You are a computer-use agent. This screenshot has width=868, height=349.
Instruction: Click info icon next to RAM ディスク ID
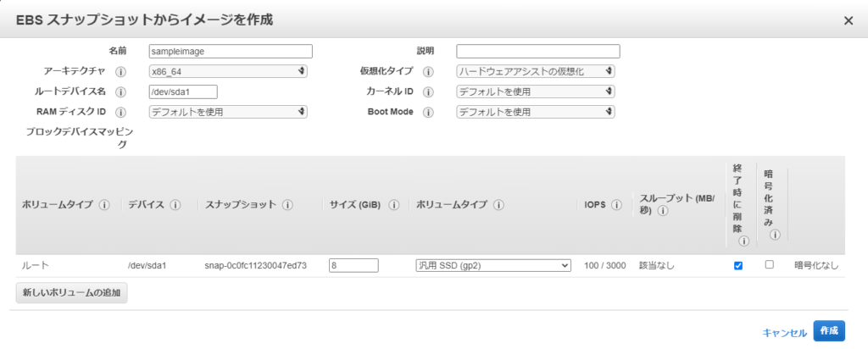(120, 113)
